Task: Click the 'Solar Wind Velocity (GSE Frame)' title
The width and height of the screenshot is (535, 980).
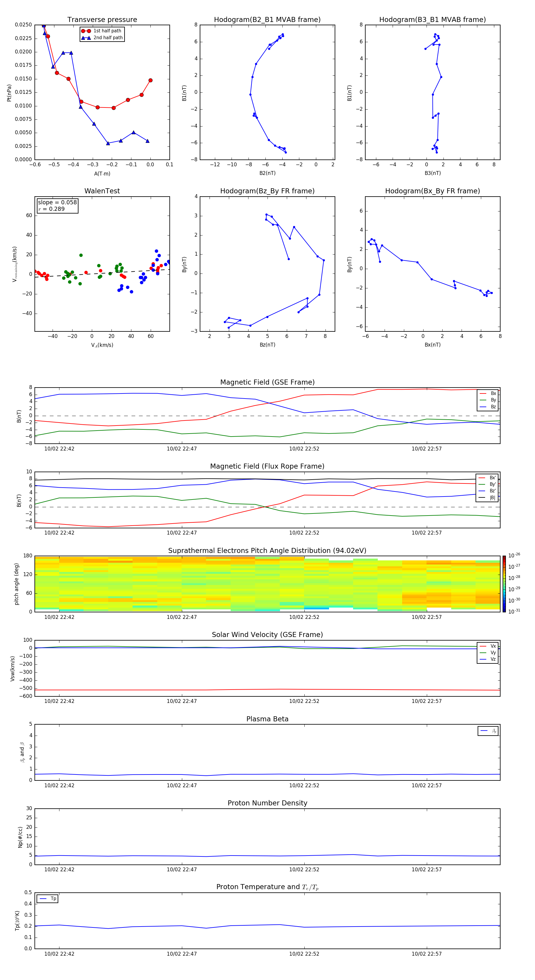Action: (267, 635)
